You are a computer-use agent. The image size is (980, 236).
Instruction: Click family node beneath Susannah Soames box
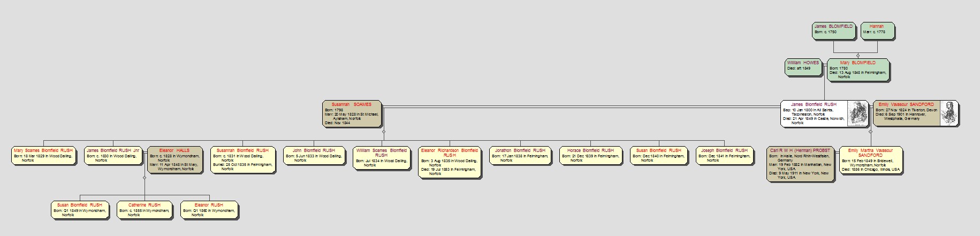[x=384, y=131]
